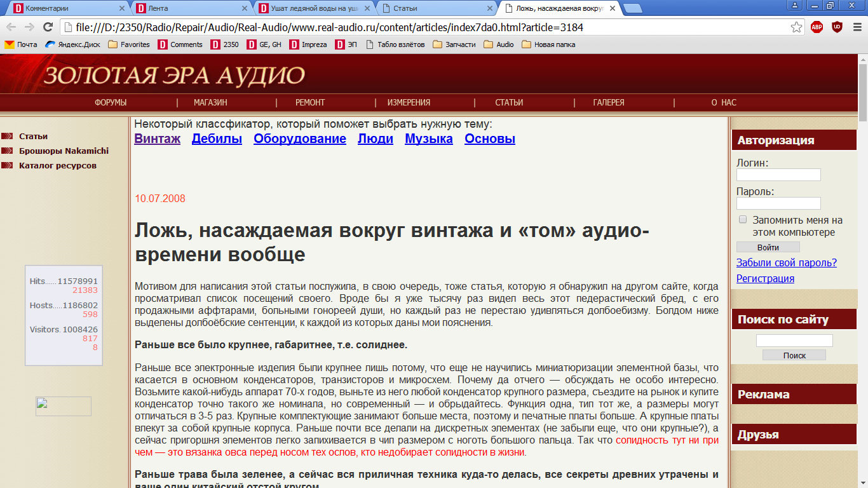Click the Chrome user profile button
Image resolution: width=868 pixels, height=488 pixels.
point(795,5)
